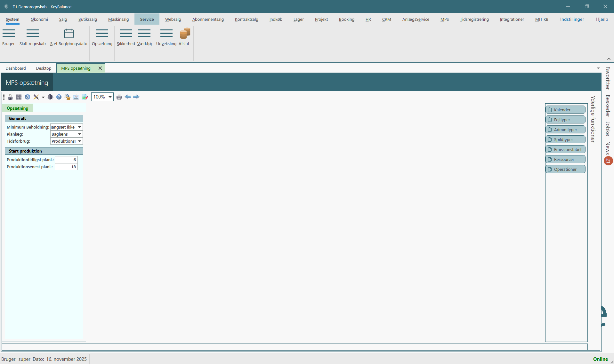Viewport: 614px width, 364px height.
Task: Click the document edit pencil icon
Action: click(85, 97)
